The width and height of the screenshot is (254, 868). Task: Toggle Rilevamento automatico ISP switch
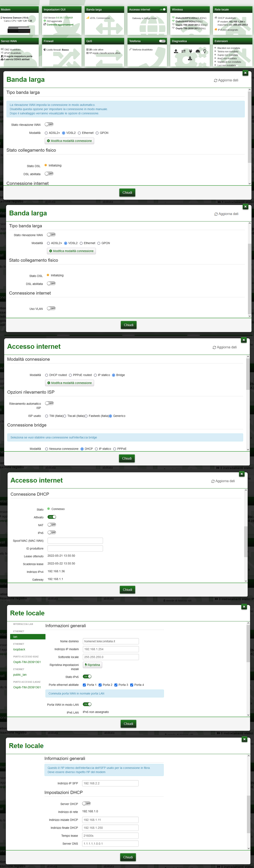[49, 403]
